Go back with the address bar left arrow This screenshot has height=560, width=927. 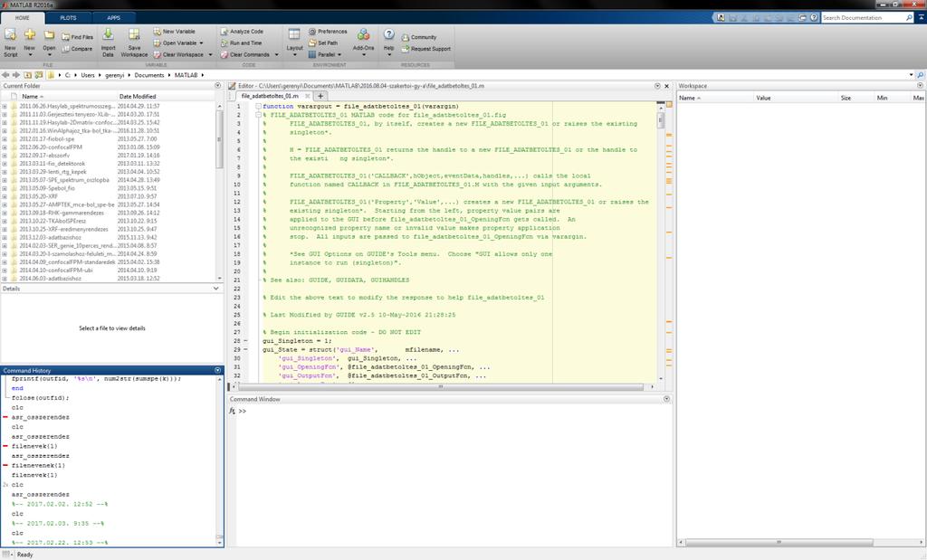click(x=5, y=75)
